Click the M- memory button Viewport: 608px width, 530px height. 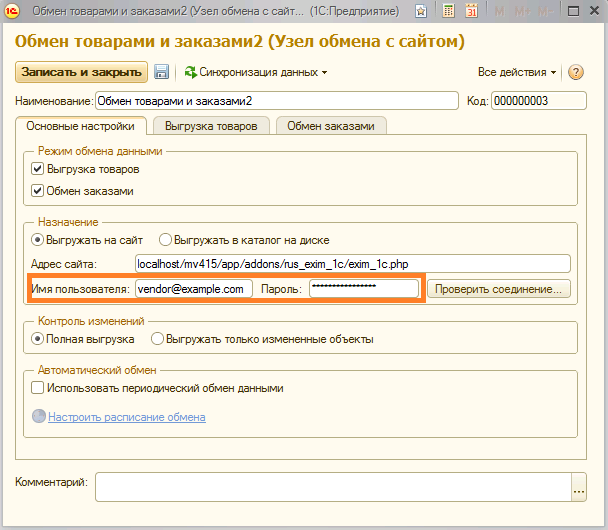click(x=545, y=12)
